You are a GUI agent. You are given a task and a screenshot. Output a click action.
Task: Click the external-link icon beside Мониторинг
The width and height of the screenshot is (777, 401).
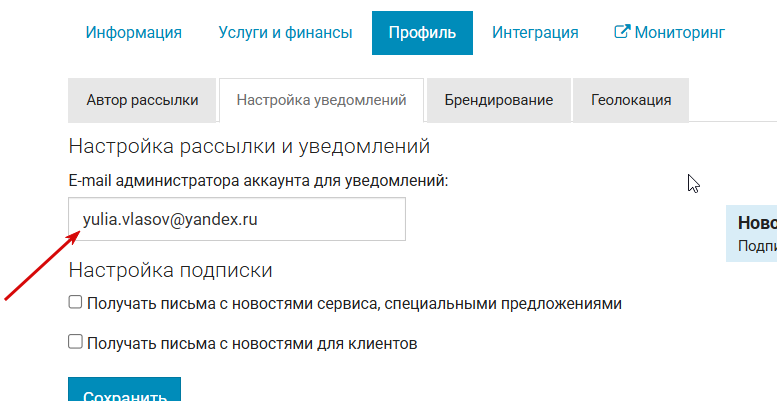click(x=621, y=32)
